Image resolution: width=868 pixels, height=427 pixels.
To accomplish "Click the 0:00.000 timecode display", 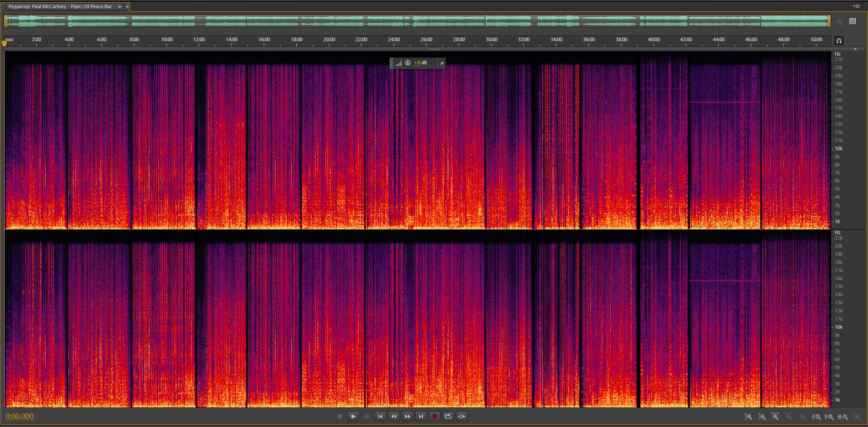I will click(x=19, y=417).
